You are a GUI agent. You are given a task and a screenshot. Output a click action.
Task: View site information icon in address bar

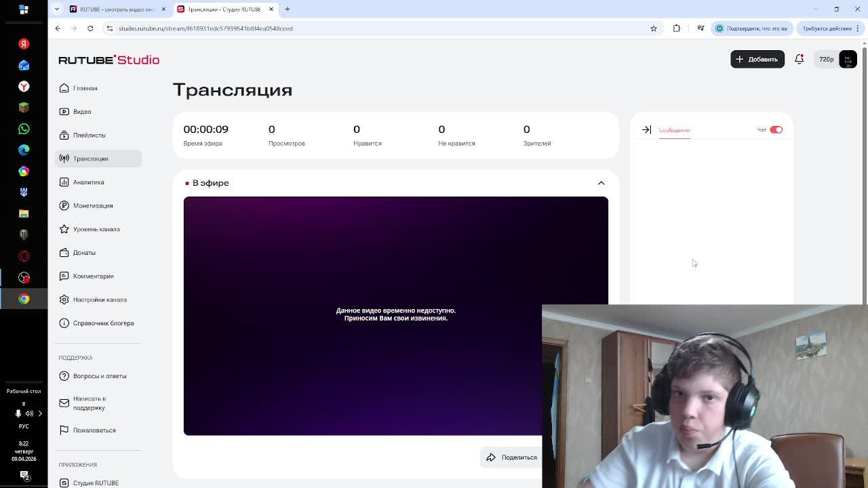110,28
